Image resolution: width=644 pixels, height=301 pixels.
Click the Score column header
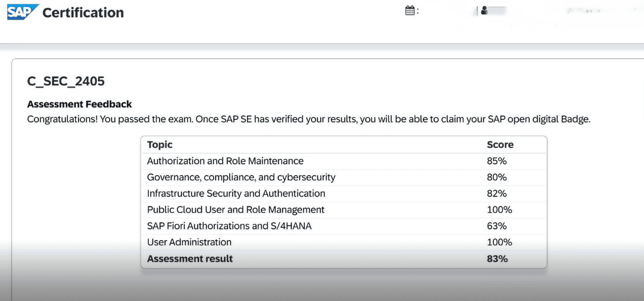tap(500, 145)
